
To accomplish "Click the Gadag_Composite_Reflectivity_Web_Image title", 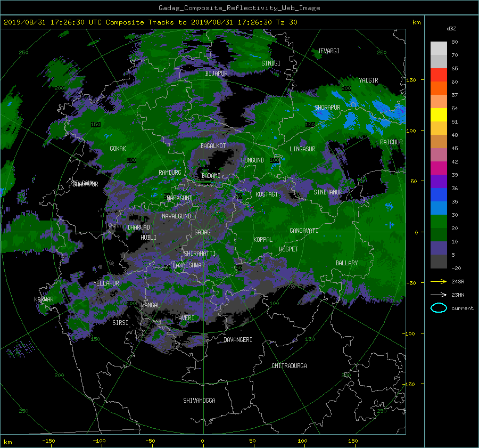I will click(x=239, y=8).
